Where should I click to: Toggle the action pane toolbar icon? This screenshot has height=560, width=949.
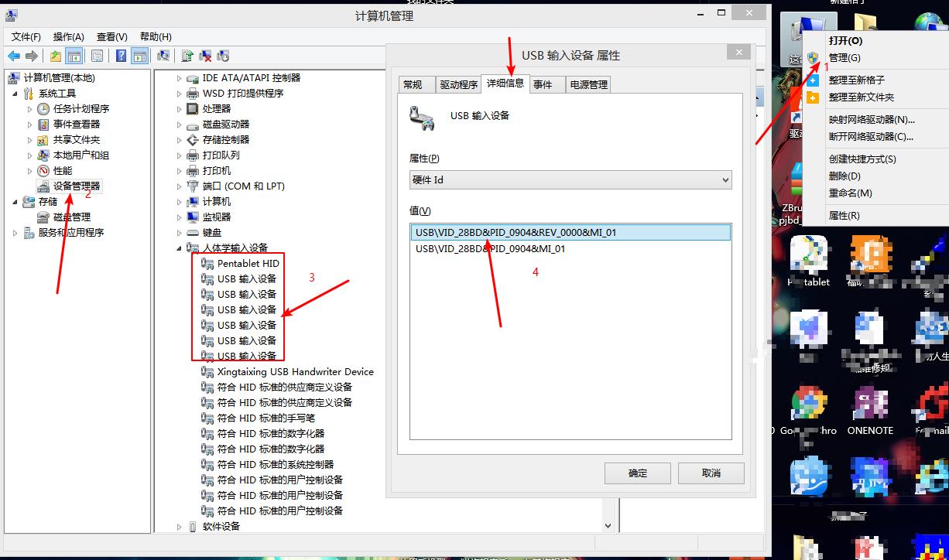(x=140, y=55)
